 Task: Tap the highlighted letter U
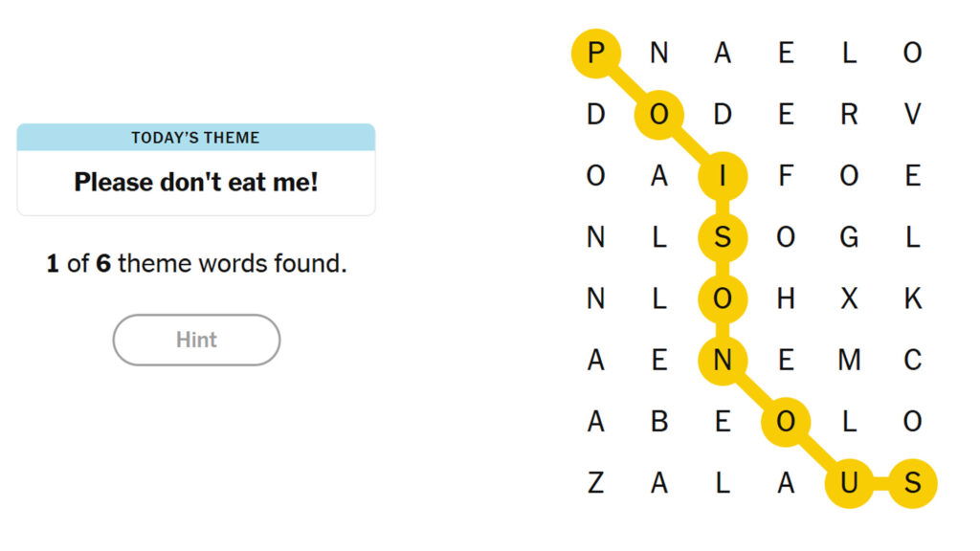[x=849, y=483]
